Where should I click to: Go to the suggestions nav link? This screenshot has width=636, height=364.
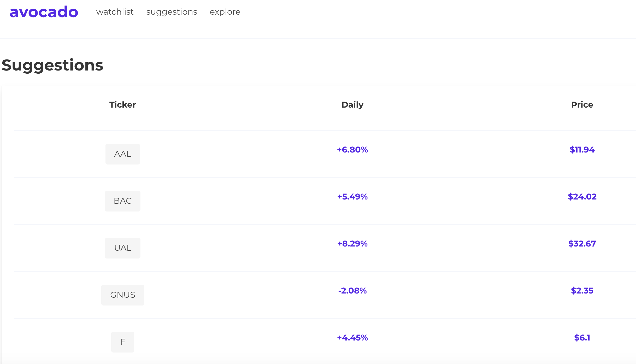172,12
